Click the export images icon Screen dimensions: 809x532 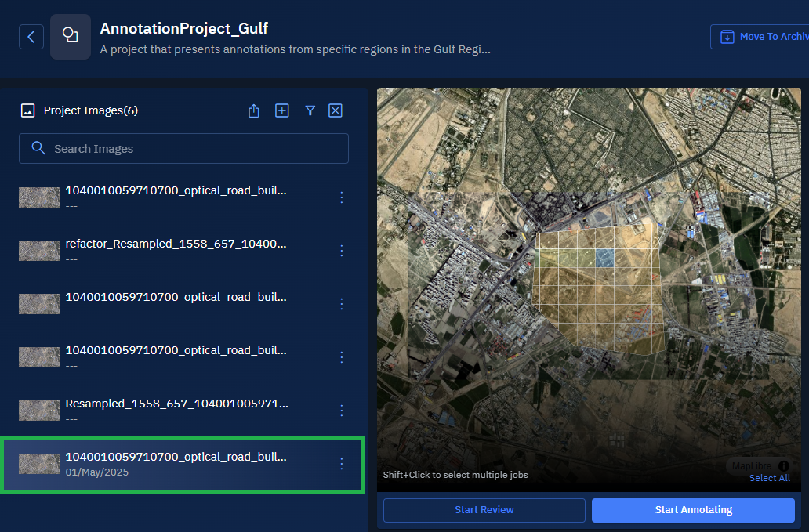click(x=253, y=110)
